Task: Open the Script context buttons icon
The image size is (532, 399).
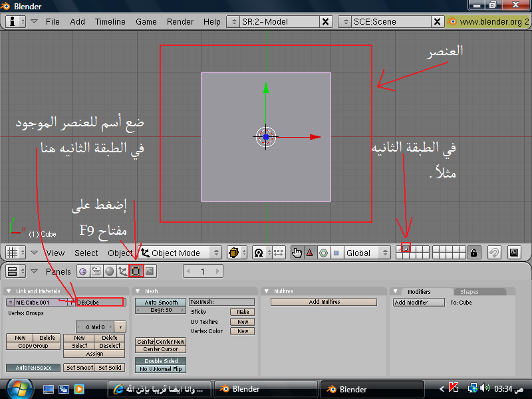Action: tap(96, 271)
